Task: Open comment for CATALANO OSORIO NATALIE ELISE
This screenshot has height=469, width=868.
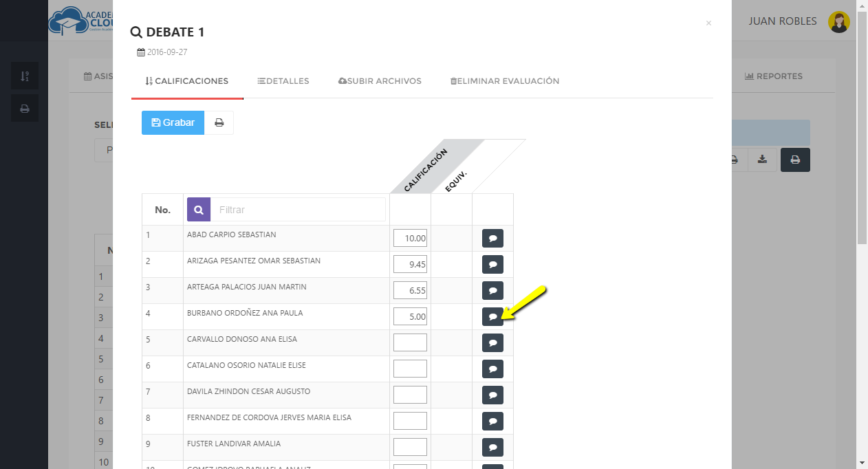Action: coord(492,369)
